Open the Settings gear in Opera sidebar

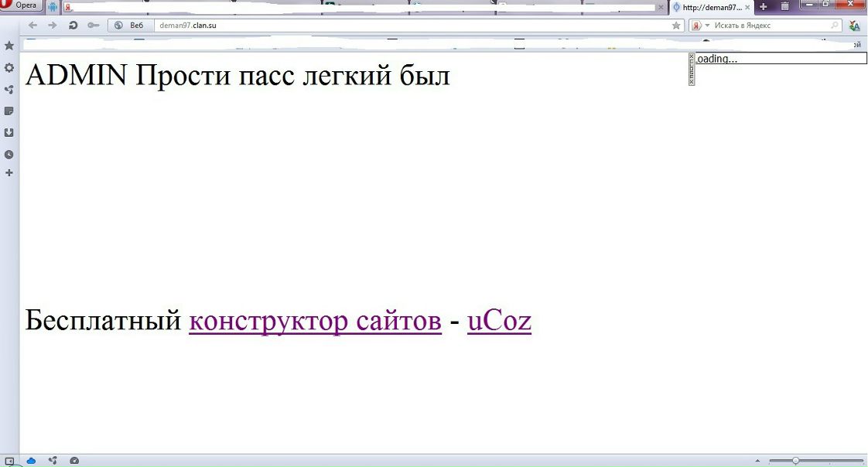click(x=9, y=68)
